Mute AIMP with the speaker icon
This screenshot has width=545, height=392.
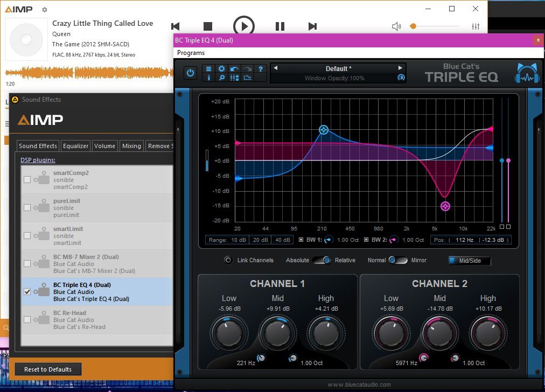[x=396, y=26]
